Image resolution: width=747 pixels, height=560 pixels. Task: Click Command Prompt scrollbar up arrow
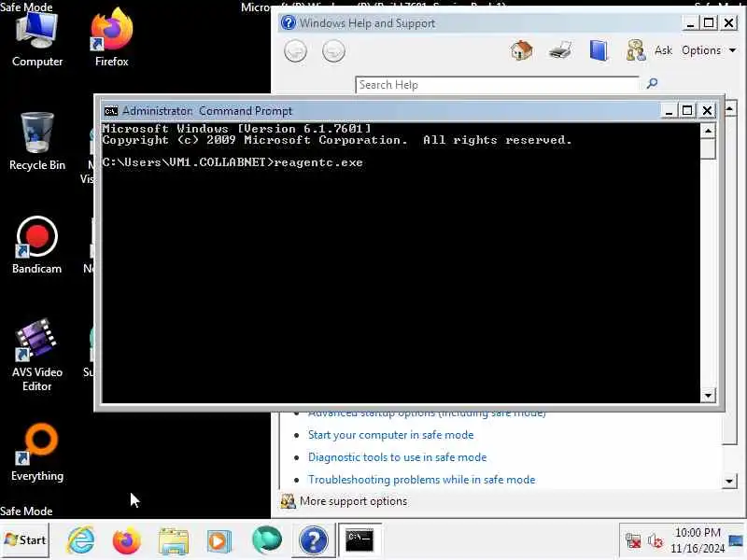pyautogui.click(x=709, y=131)
